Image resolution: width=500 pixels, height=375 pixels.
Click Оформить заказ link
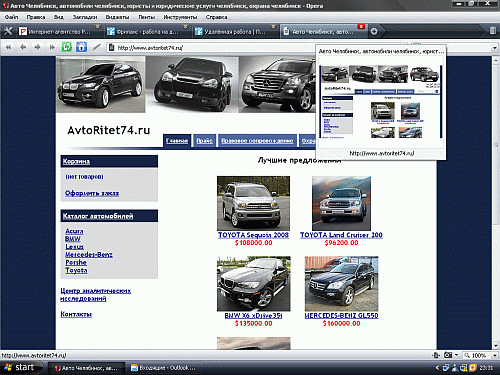[92, 193]
